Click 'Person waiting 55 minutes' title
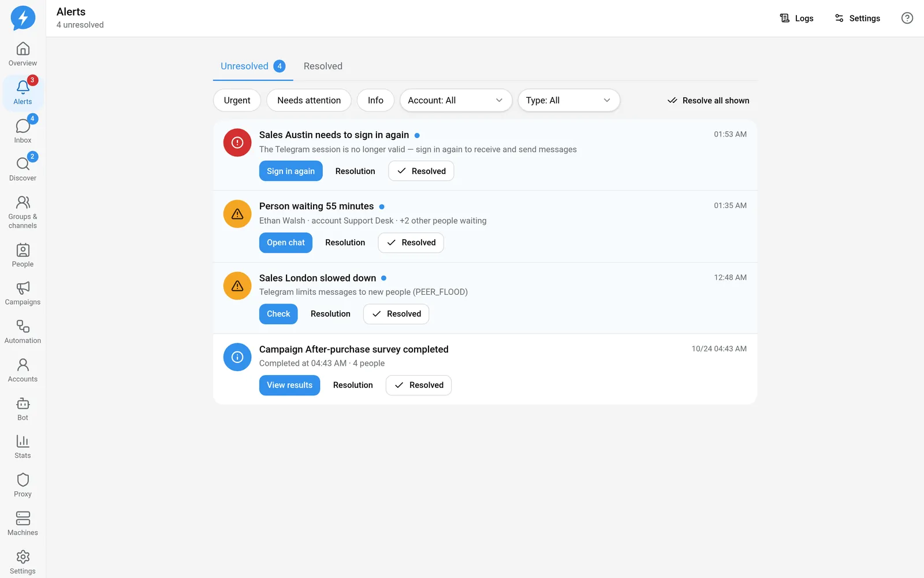This screenshot has width=924, height=578. (316, 206)
